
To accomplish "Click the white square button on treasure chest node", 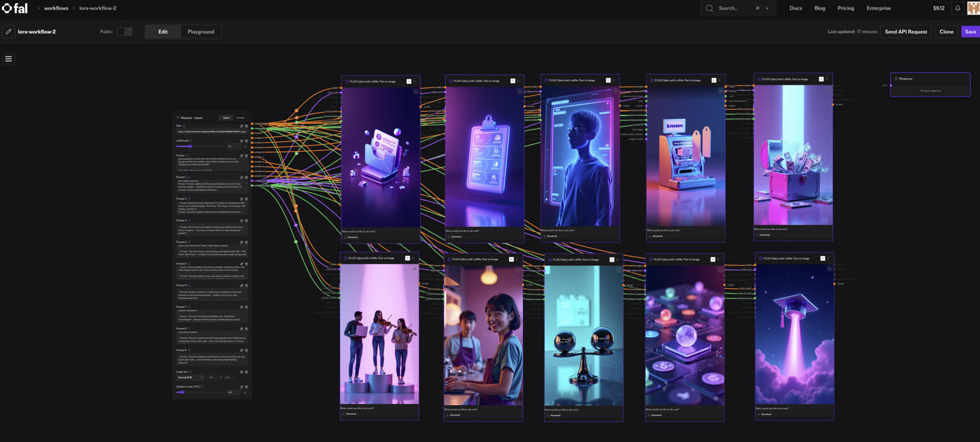I will click(821, 79).
